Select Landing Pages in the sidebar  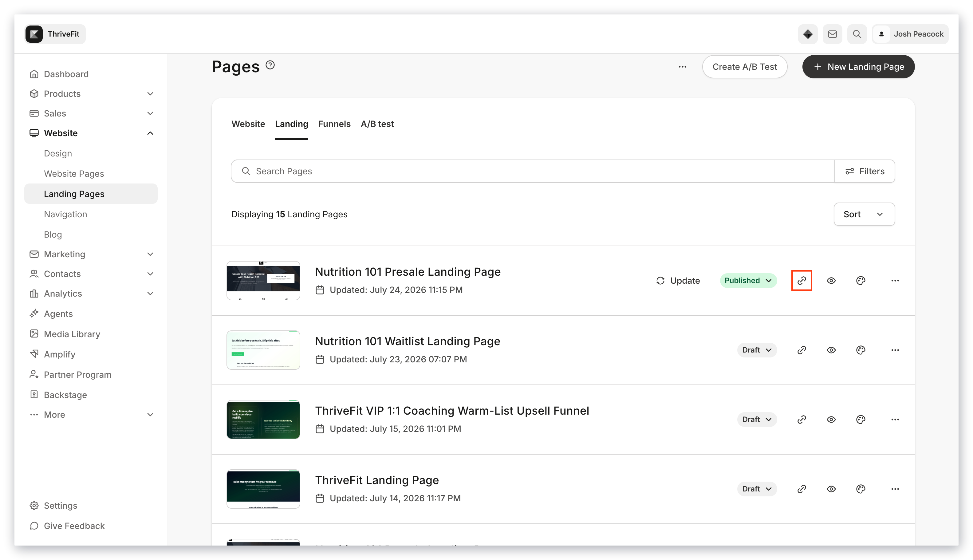pos(91,194)
